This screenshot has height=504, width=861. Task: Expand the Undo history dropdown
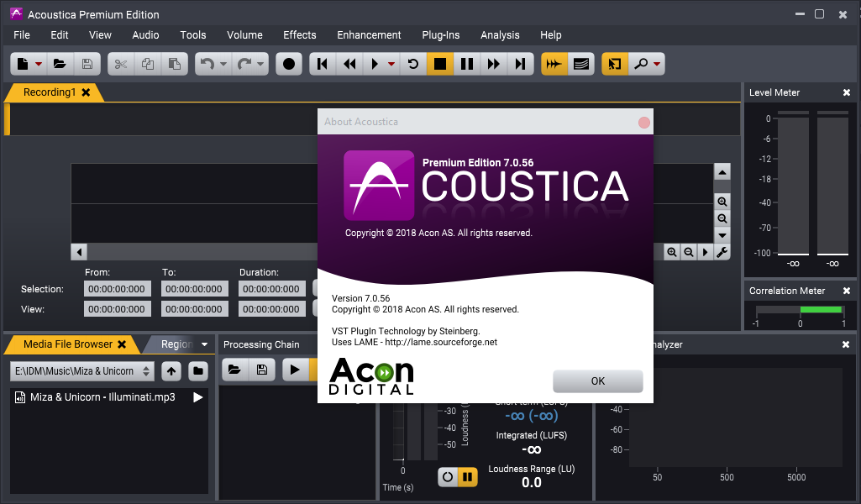coord(223,64)
